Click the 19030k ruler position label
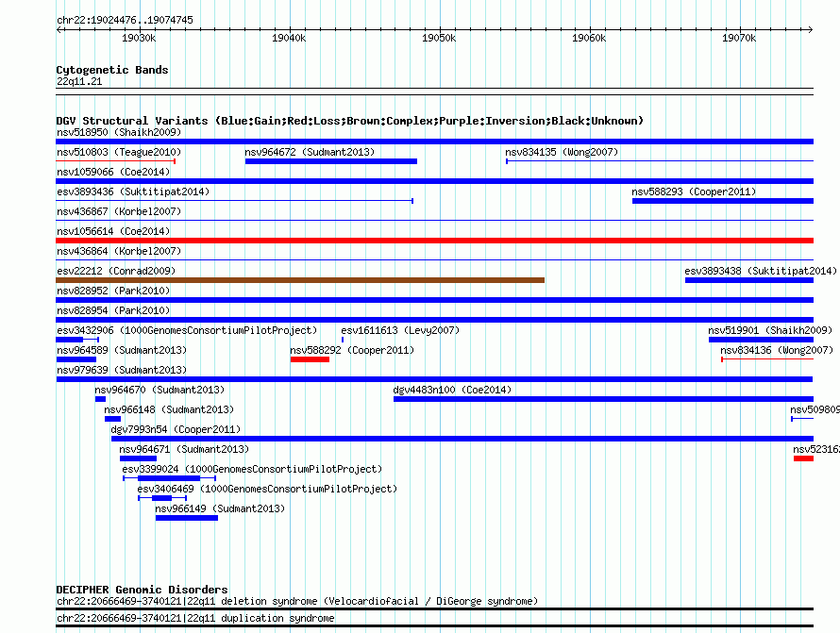This screenshot has width=840, height=633. tap(139, 38)
